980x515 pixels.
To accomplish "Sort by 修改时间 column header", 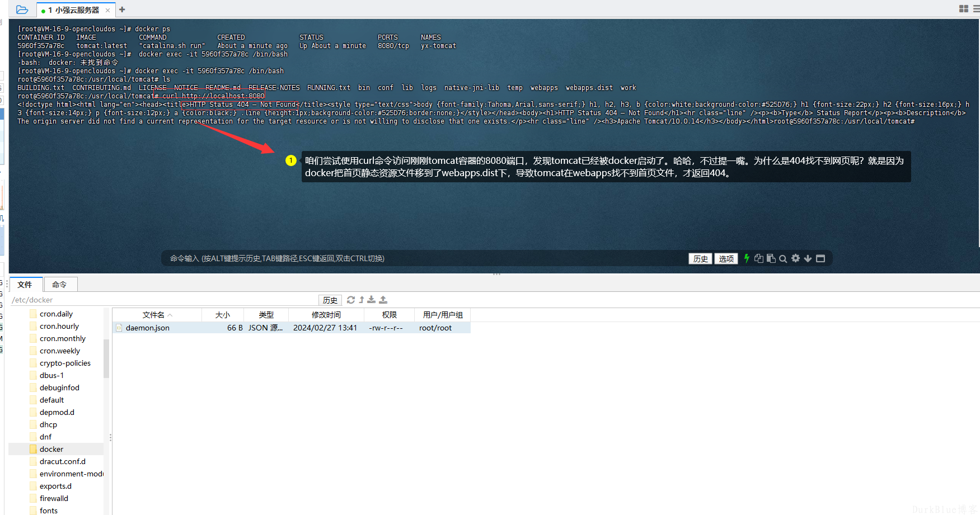I will pos(326,315).
